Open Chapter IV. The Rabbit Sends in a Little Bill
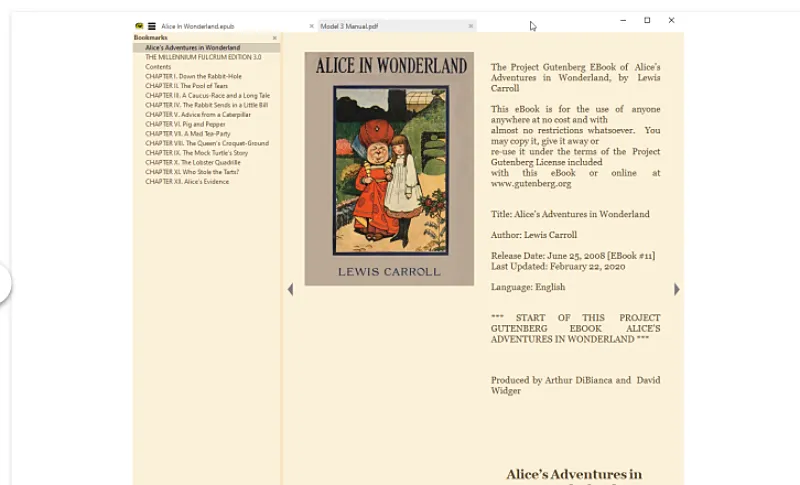This screenshot has width=800, height=485. coord(206,105)
